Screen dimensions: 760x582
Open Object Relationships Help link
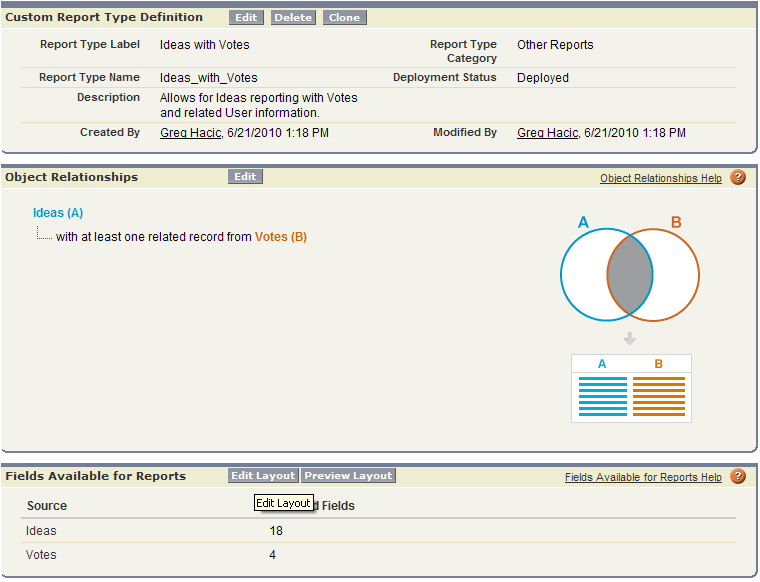point(660,178)
